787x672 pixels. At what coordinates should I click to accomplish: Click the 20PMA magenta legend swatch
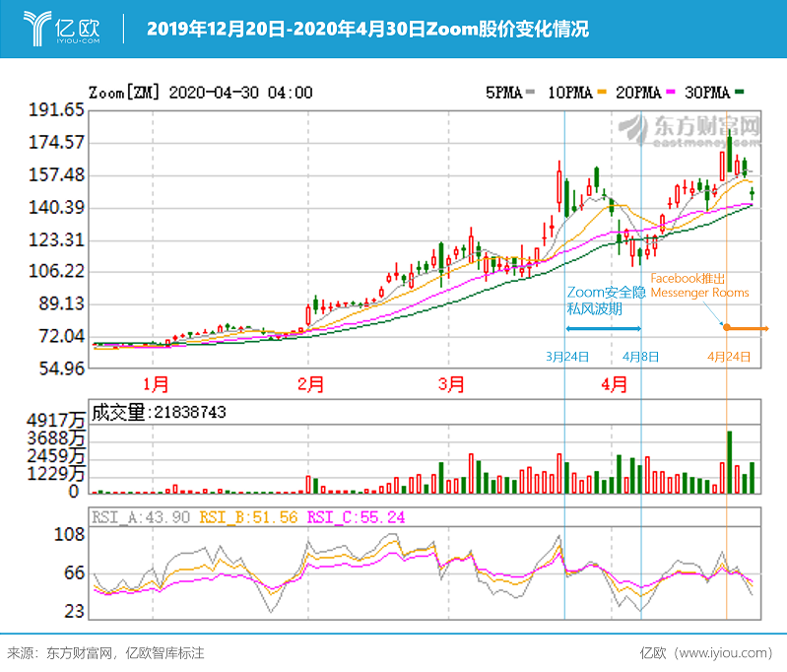tap(670, 92)
